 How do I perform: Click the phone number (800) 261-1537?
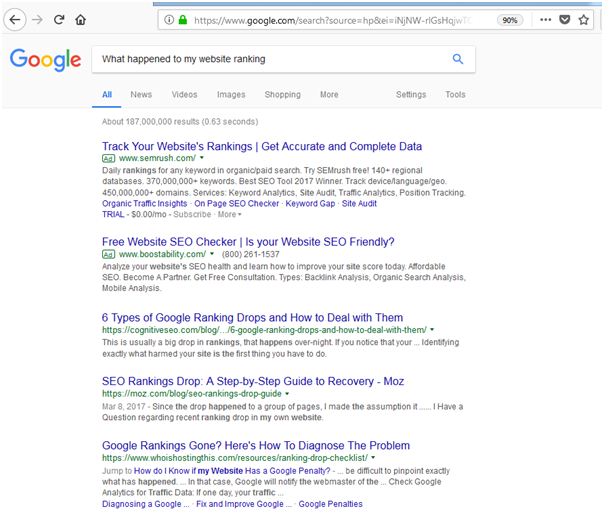[x=250, y=254]
